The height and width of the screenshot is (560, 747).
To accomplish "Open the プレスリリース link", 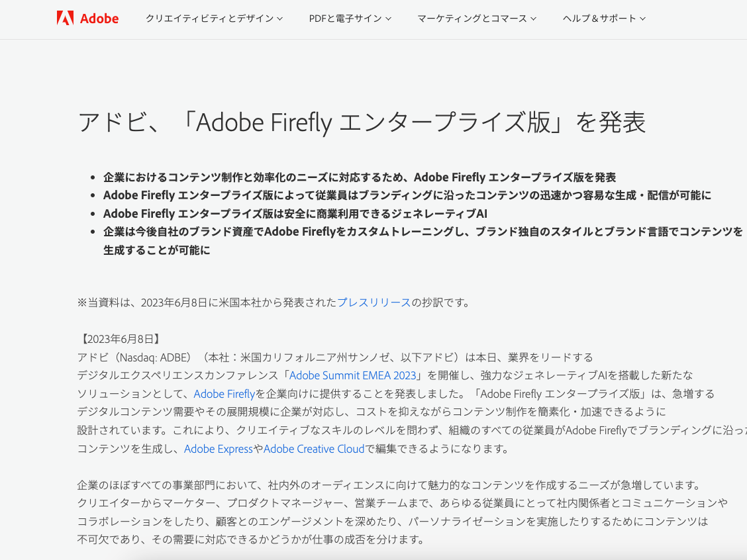I will click(x=373, y=302).
